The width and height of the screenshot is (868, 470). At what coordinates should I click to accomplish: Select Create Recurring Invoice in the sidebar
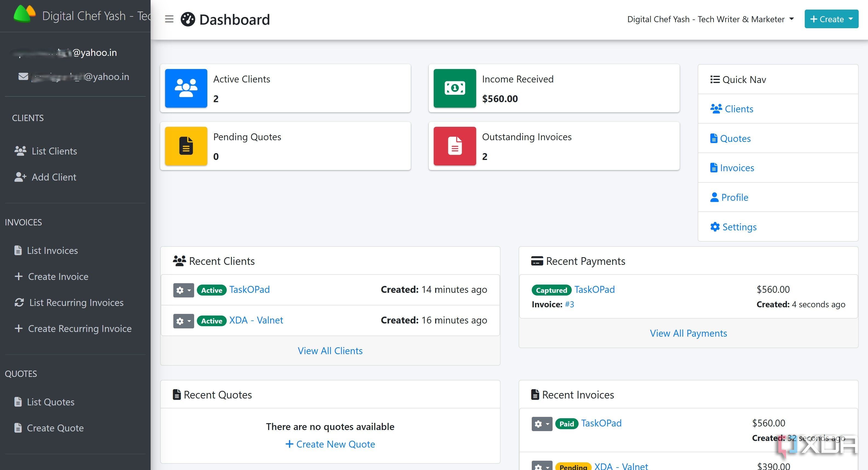pos(73,328)
